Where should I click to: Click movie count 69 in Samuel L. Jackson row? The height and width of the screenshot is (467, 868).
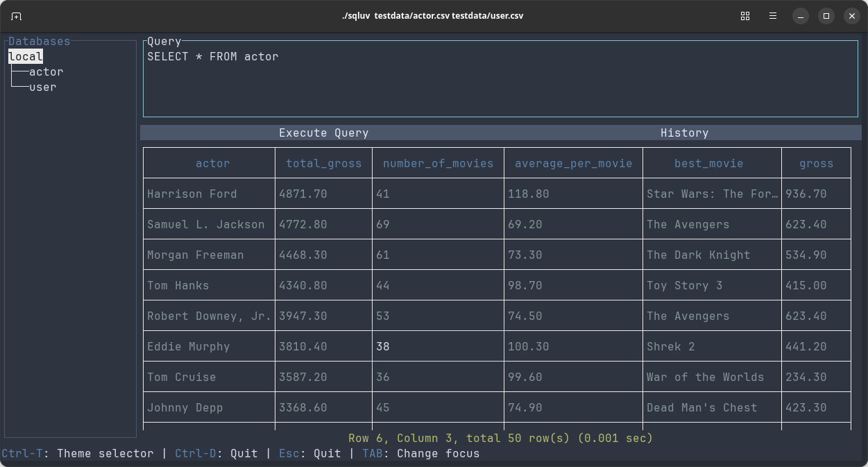click(383, 225)
